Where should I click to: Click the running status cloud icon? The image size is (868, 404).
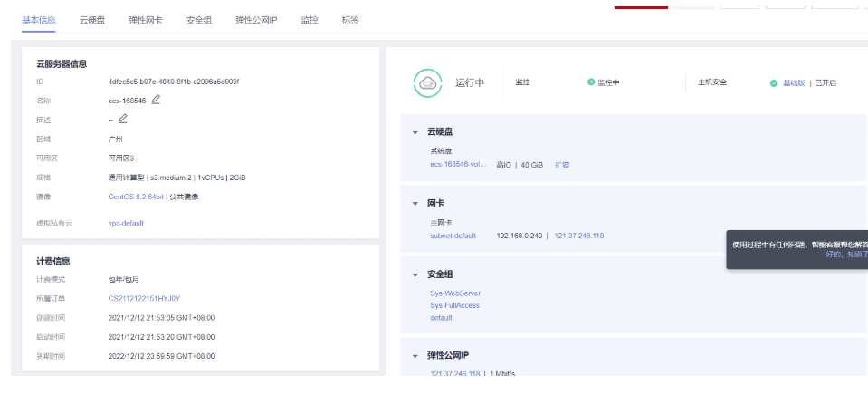pyautogui.click(x=428, y=83)
